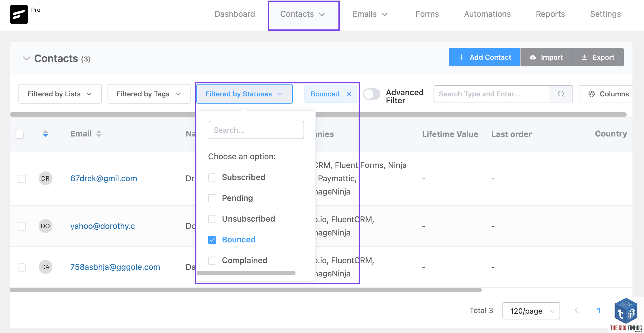
Task: Go to previous page arrow
Action: [577, 310]
